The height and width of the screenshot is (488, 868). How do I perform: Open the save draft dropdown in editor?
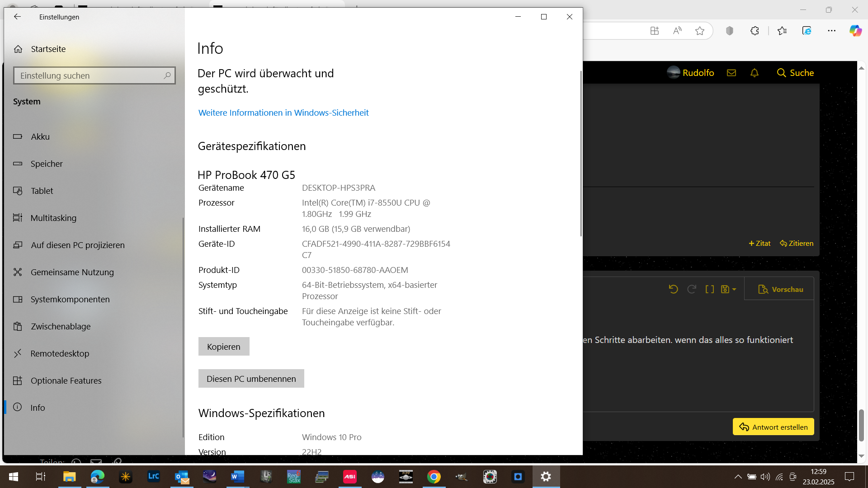pyautogui.click(x=729, y=289)
